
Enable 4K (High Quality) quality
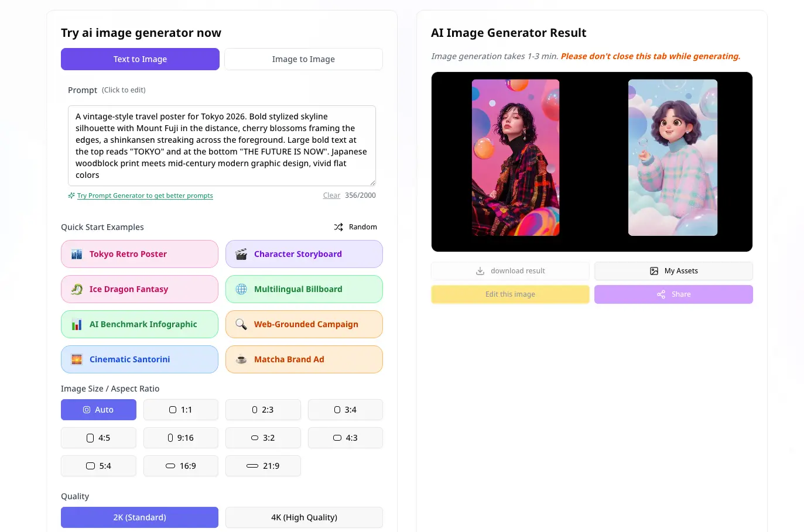(x=303, y=517)
